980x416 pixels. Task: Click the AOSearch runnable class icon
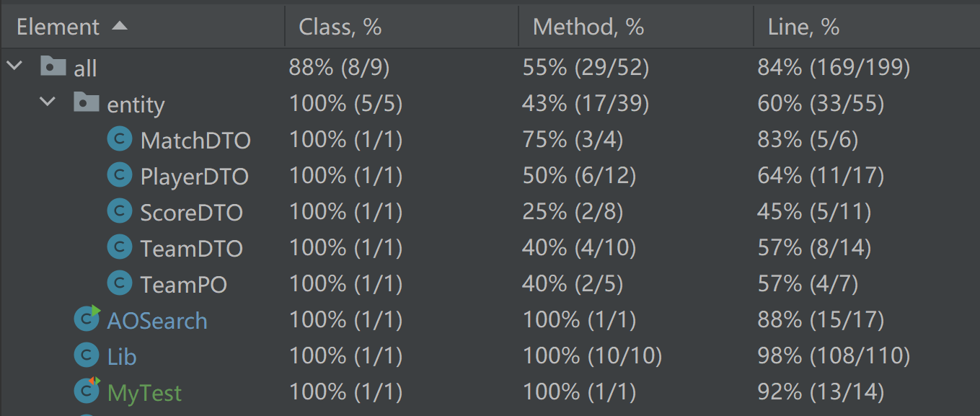(87, 319)
